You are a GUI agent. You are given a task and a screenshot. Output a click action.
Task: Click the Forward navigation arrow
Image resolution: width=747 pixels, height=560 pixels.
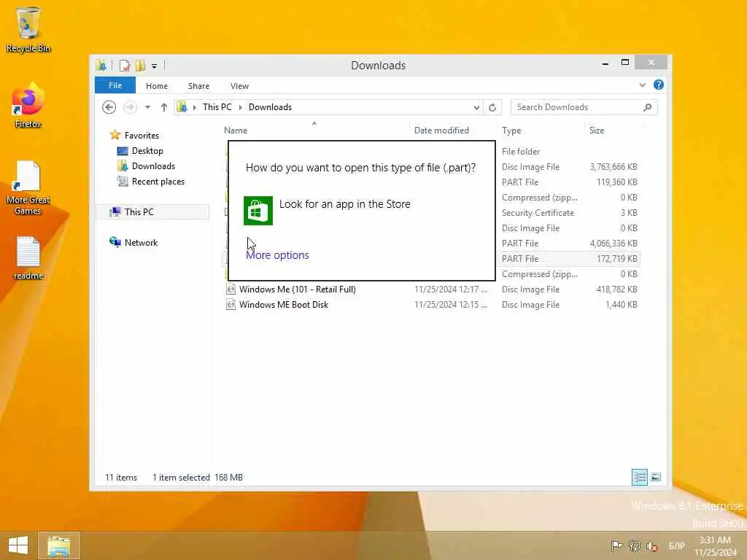[x=130, y=107]
